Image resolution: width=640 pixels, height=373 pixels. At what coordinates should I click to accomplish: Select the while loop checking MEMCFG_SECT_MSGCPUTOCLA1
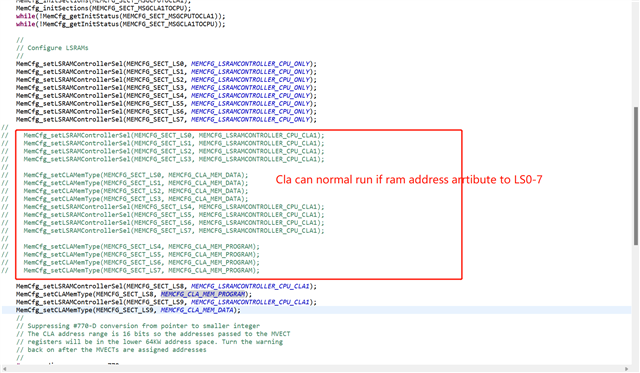120,16
